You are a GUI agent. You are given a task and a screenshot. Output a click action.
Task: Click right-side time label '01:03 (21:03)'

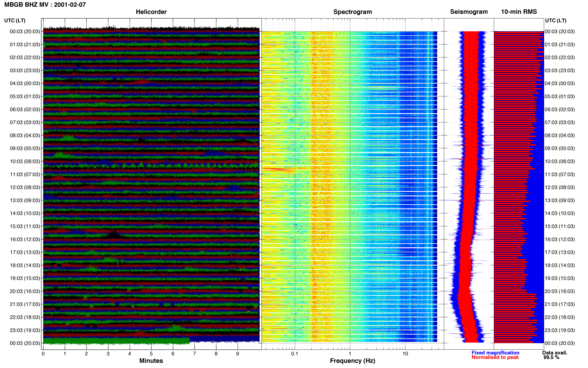(560, 45)
